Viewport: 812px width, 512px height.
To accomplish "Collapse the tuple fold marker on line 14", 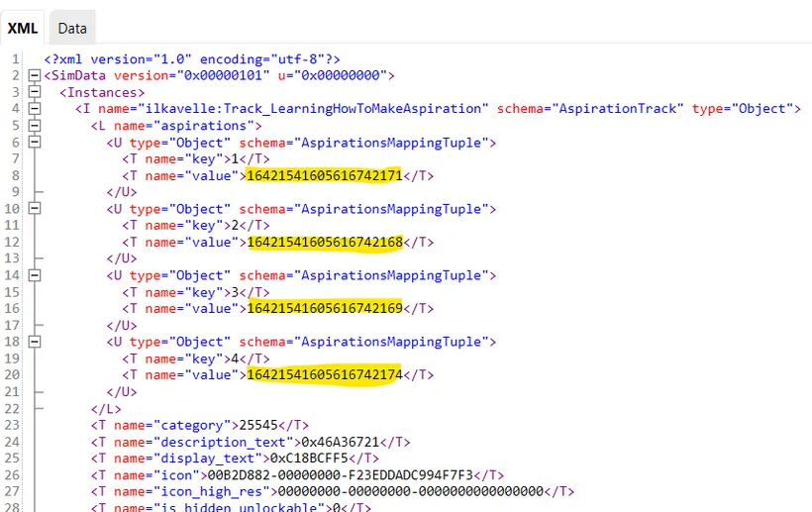I will click(x=36, y=275).
